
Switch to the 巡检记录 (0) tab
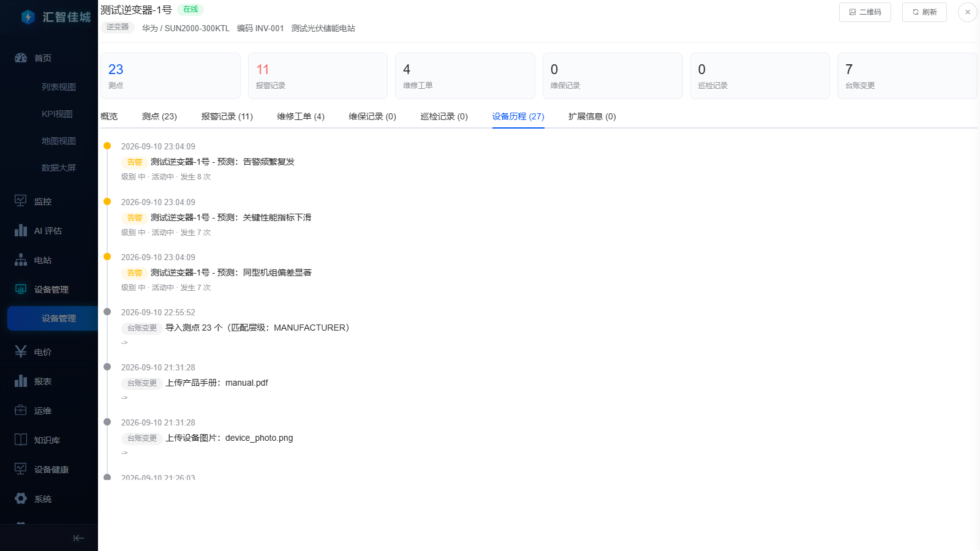pos(444,116)
